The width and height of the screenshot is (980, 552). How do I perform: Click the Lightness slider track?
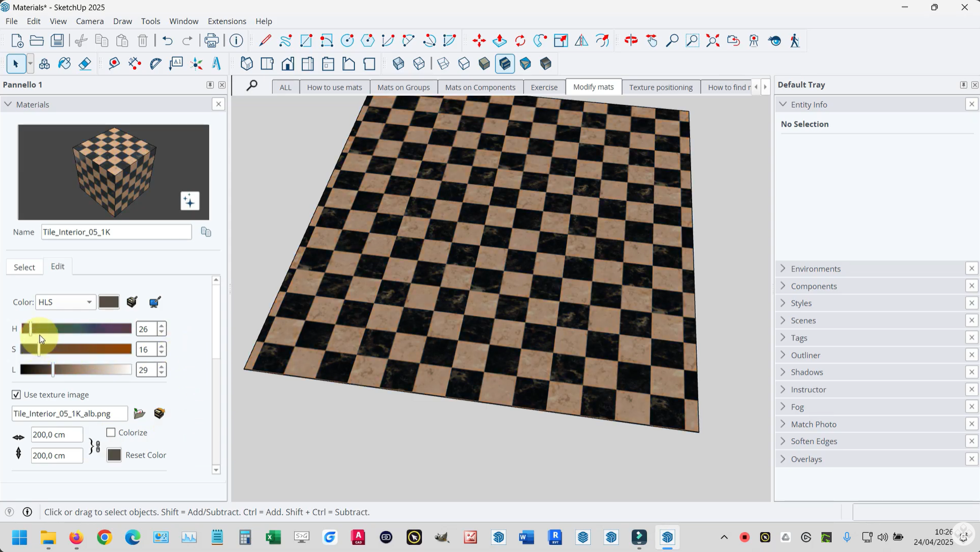[91, 370]
